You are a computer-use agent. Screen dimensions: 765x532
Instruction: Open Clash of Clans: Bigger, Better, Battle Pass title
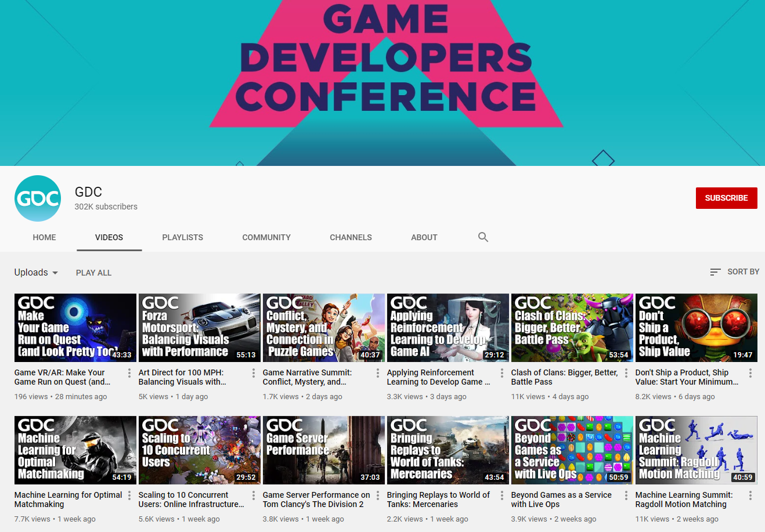pyautogui.click(x=564, y=377)
